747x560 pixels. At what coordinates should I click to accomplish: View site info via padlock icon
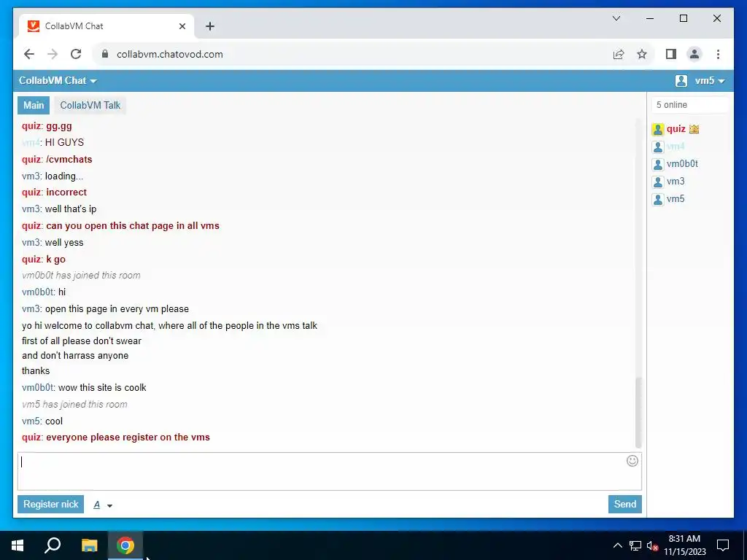tap(105, 54)
